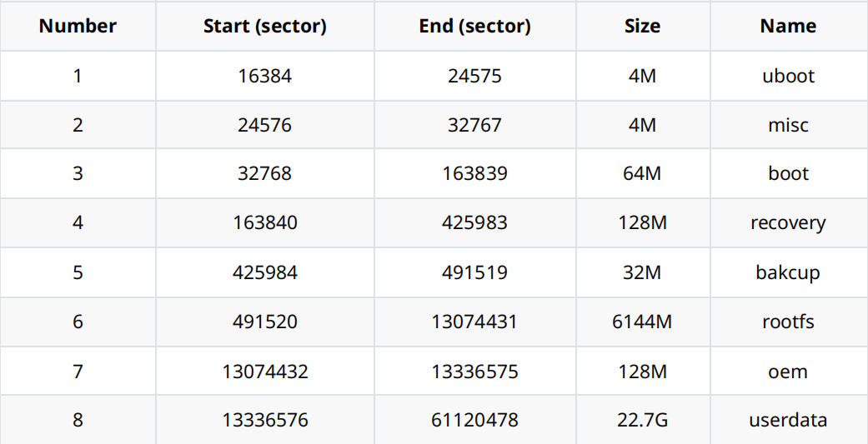The width and height of the screenshot is (868, 444).
Task: Select the bakcup partition name cell
Action: pyautogui.click(x=788, y=272)
